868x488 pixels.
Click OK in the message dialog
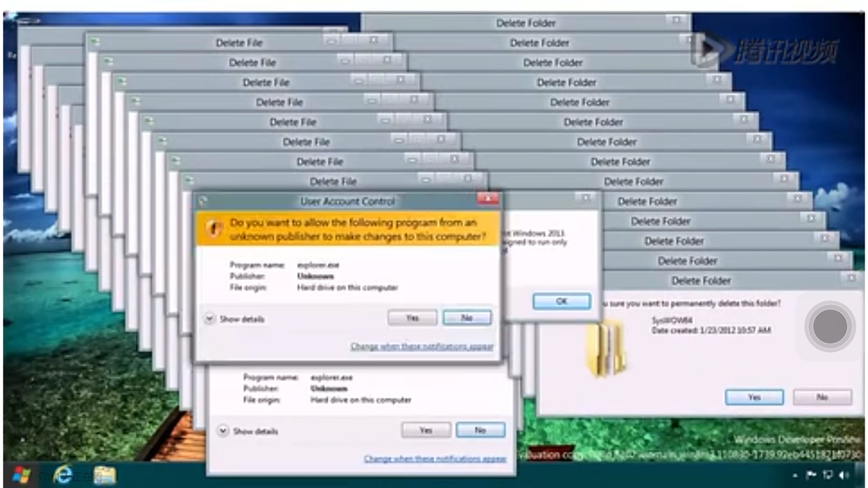[x=561, y=301]
